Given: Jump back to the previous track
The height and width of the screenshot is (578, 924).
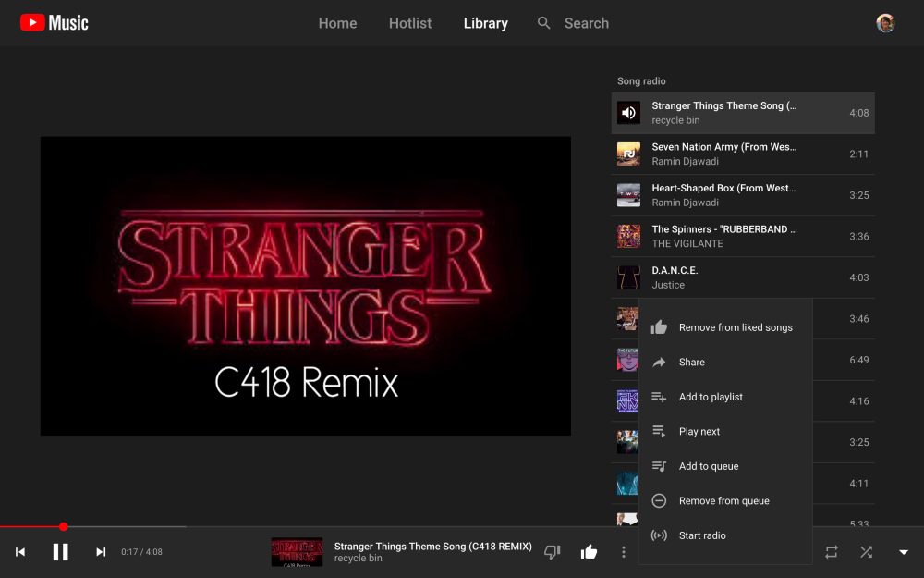Looking at the screenshot, I should (x=22, y=551).
